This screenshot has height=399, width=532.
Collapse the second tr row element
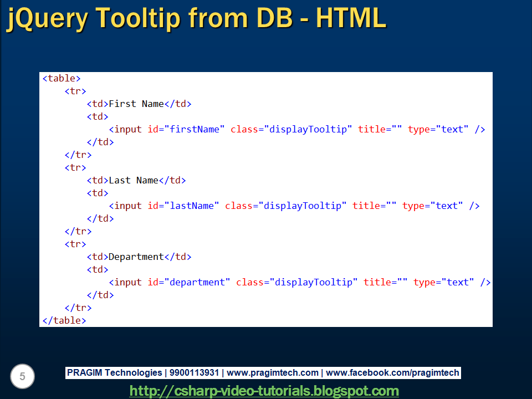point(75,167)
